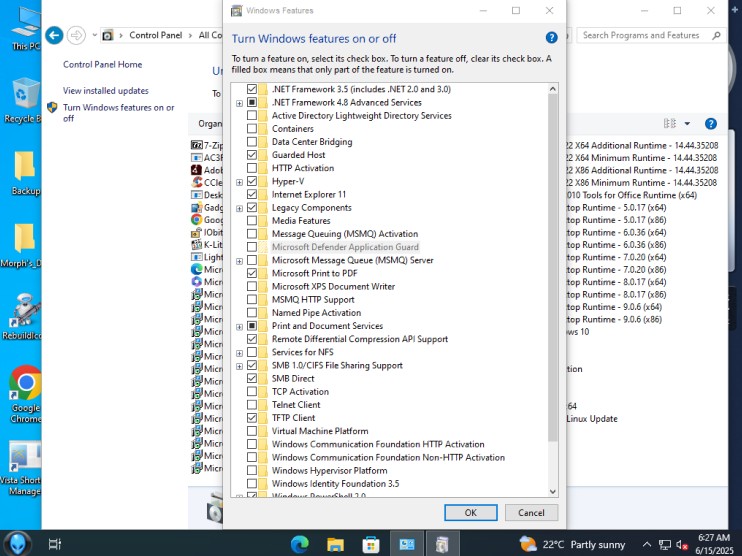742x556 pixels.
Task: Uncheck Guarded Host feature
Action: [252, 155]
